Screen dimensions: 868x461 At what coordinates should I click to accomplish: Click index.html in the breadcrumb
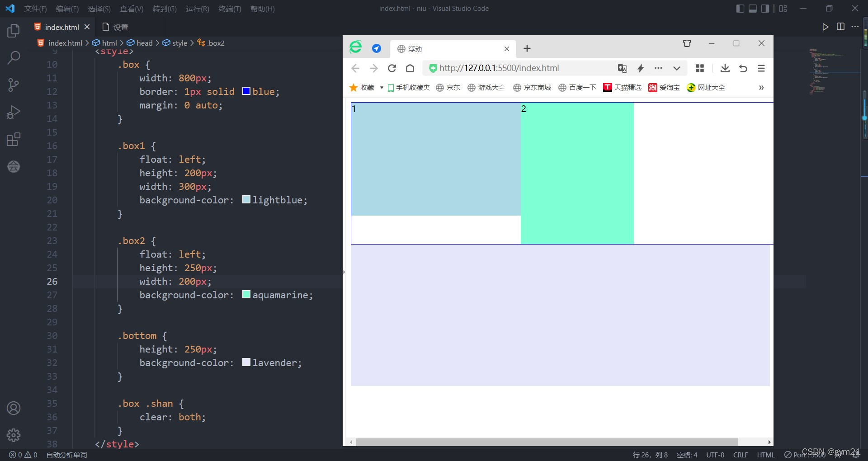(65, 43)
